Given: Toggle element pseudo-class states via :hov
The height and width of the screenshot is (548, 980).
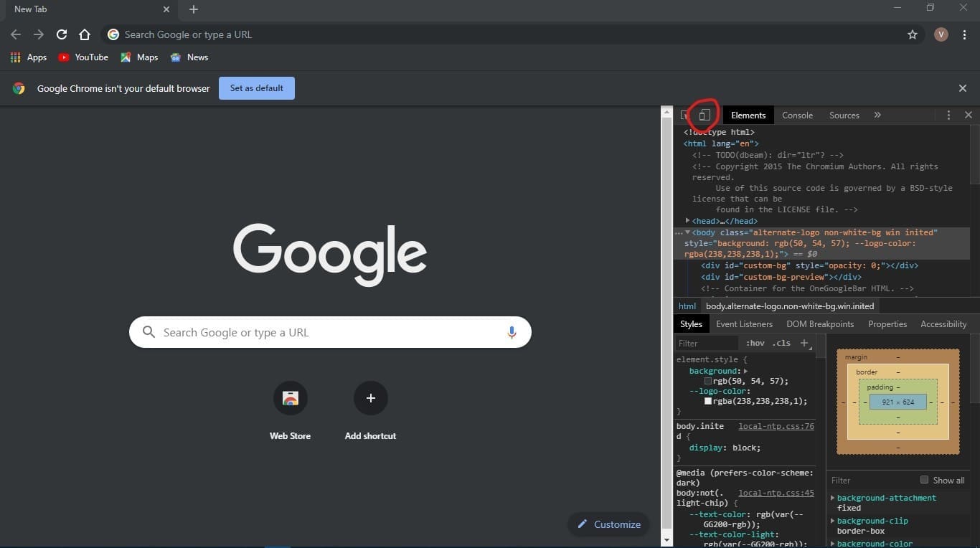Looking at the screenshot, I should click(x=755, y=343).
